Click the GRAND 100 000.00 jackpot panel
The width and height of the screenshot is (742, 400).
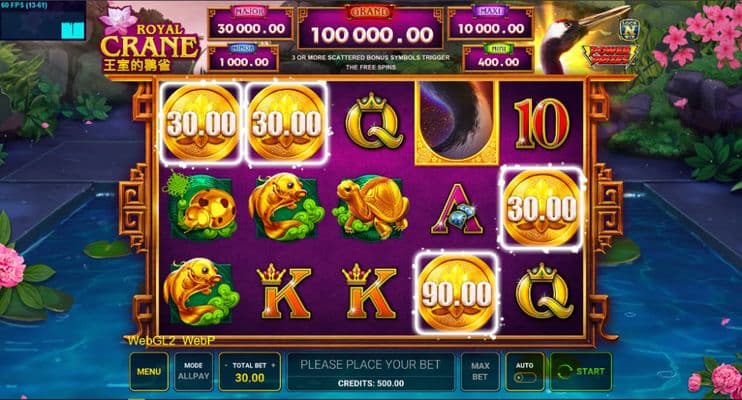tap(371, 28)
